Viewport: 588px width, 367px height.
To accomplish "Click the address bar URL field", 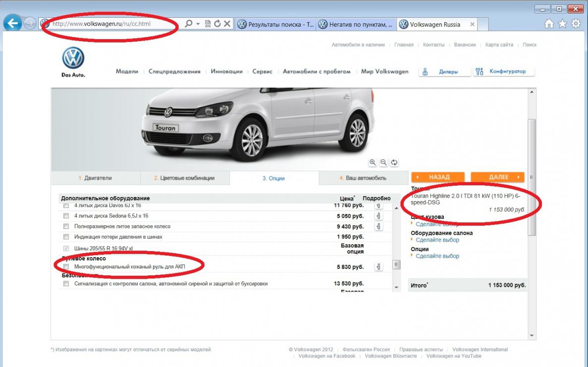I will [113, 24].
